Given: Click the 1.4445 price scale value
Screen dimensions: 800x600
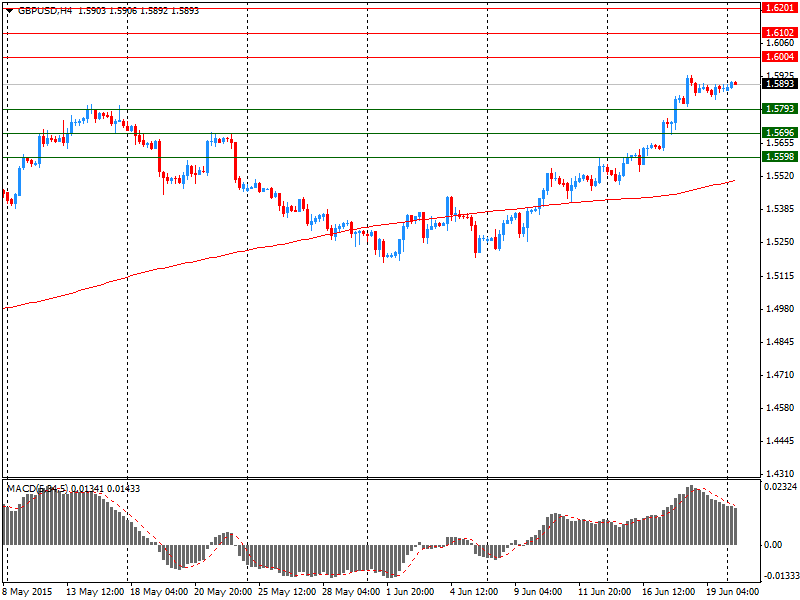Looking at the screenshot, I should click(x=780, y=441).
